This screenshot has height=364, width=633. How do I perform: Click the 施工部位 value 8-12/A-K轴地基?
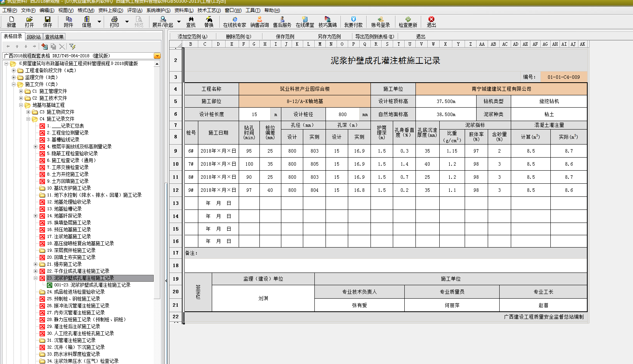point(304,101)
